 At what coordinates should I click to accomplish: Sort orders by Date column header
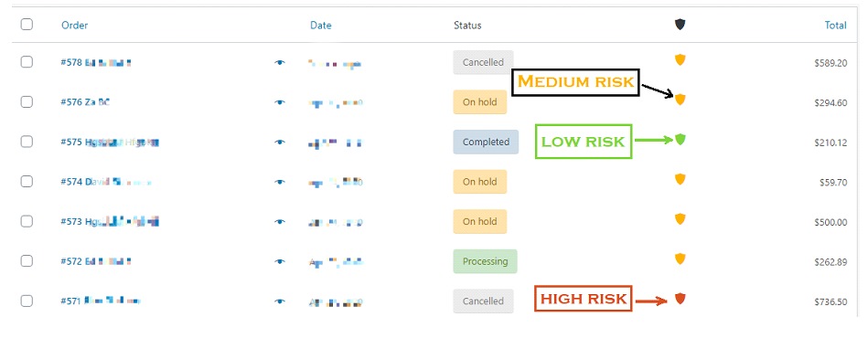click(x=321, y=25)
